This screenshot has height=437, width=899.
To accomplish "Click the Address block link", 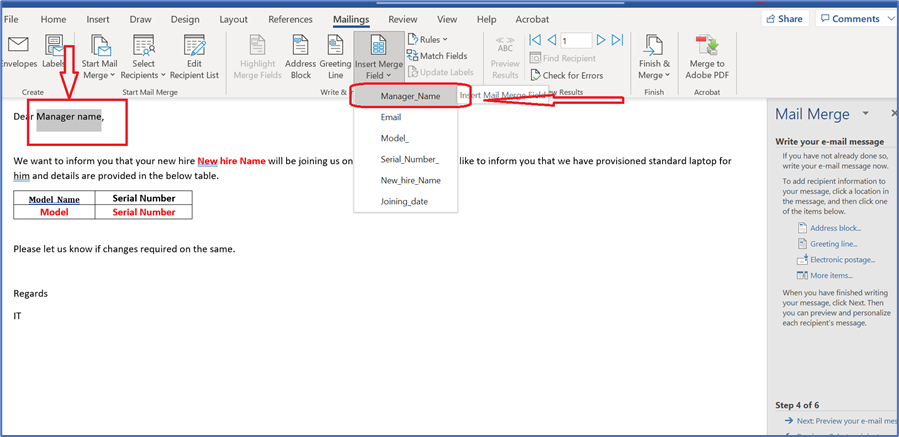I will point(835,228).
